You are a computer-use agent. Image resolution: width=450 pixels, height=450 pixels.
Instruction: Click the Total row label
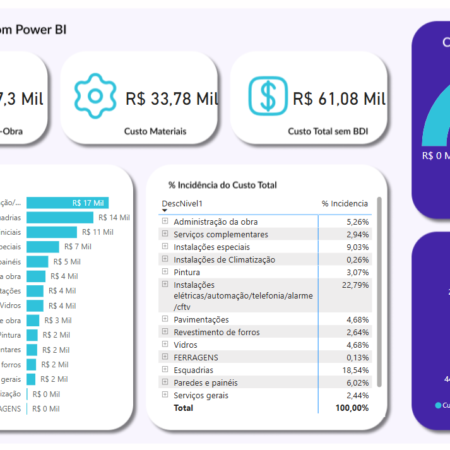[x=183, y=408]
